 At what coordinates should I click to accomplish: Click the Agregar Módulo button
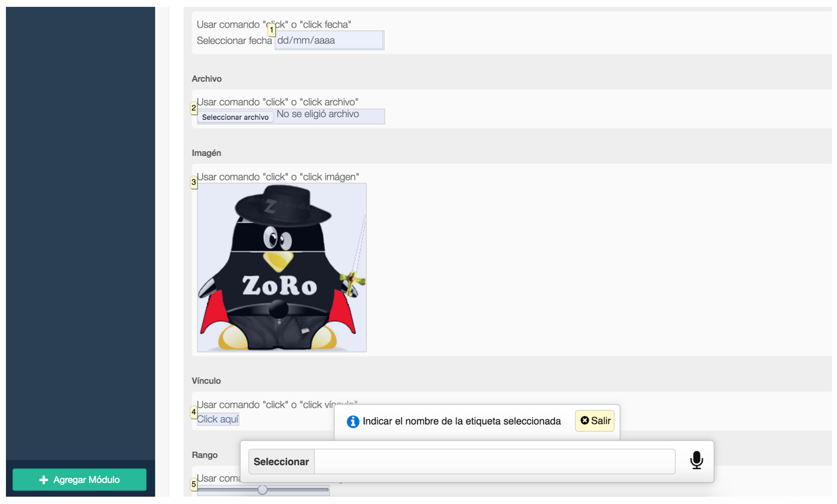point(80,480)
